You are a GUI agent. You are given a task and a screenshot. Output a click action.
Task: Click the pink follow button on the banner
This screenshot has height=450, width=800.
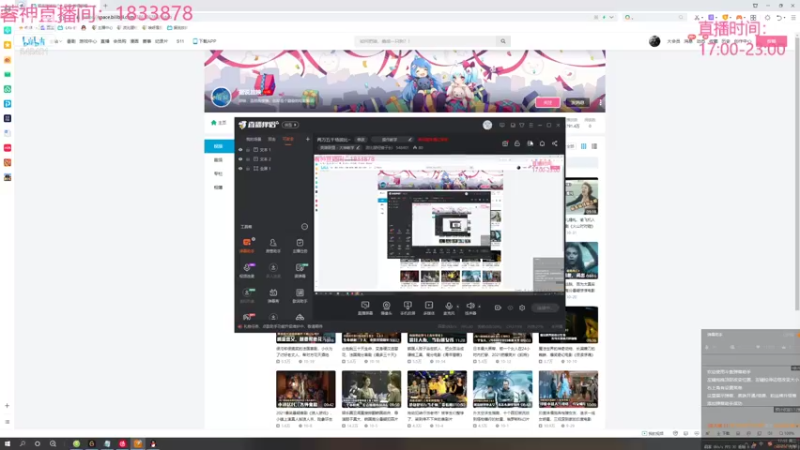[547, 103]
